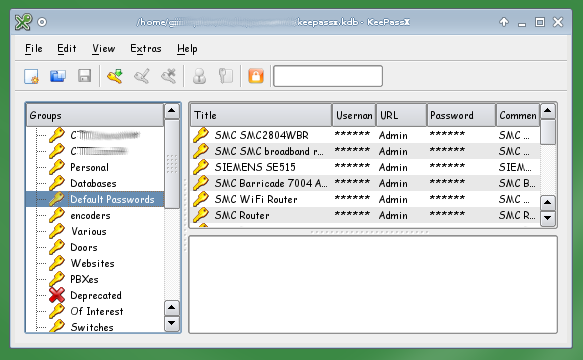Click the keep-above arrow in title bar
Viewport: 583px width, 360px height.
504,22
